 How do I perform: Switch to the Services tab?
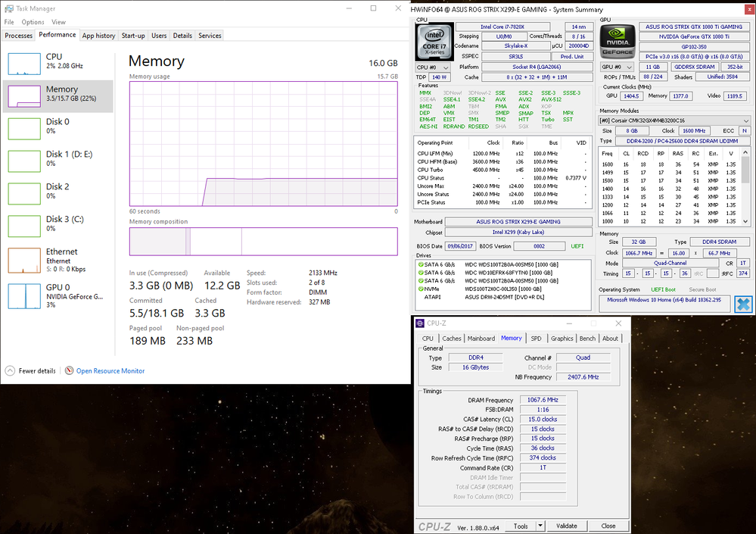coord(210,36)
